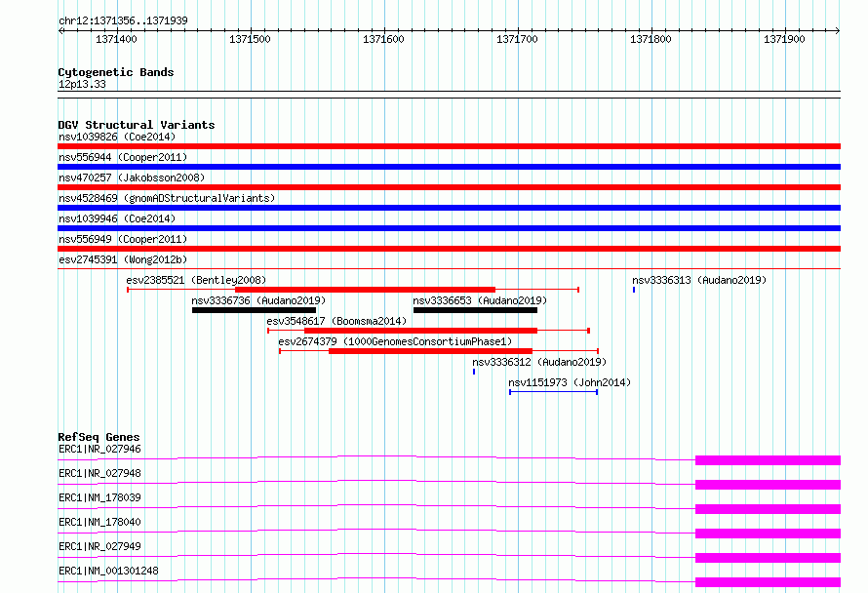
Task: Click the 1371900 ruler position label
Action: [784, 39]
